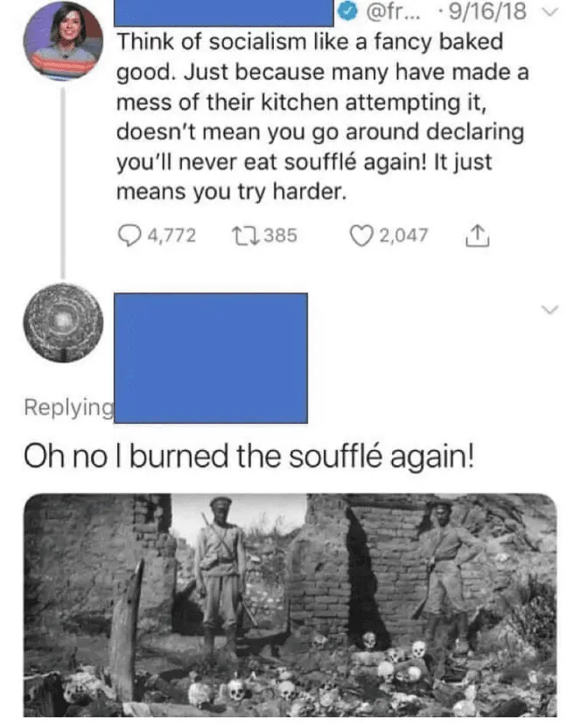Open the black-and-white attached photo
574x728 pixels.
[x=290, y=605]
